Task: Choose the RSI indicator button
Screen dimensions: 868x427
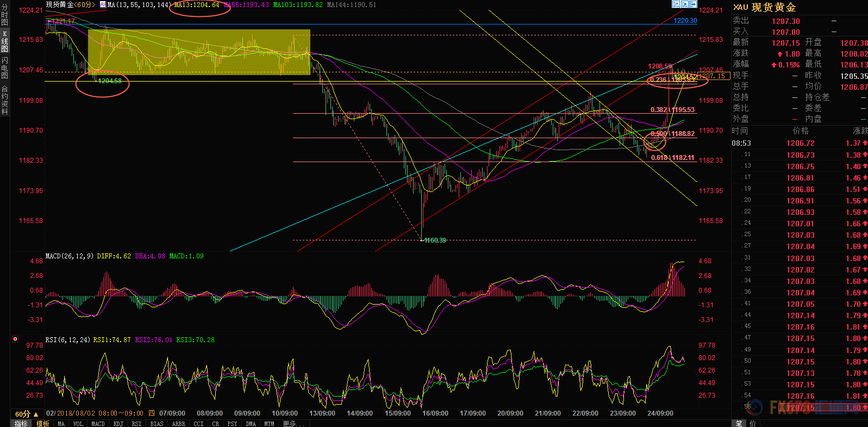Action: (136, 423)
